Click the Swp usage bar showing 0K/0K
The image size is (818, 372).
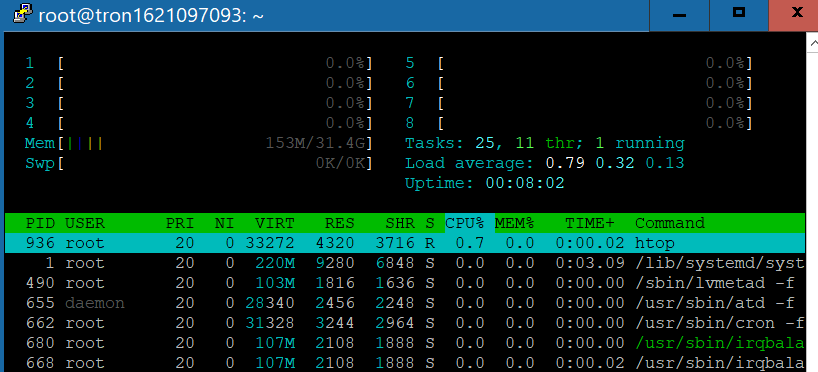(x=200, y=163)
